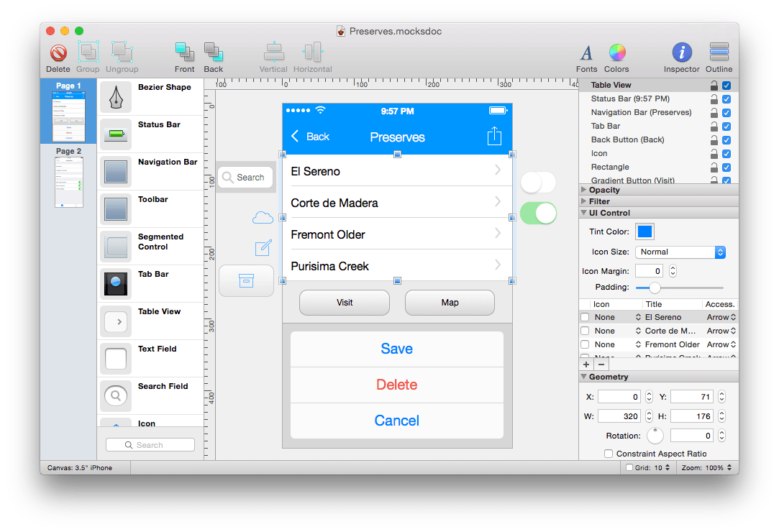
Task: Bring selection to Front
Action: (185, 58)
